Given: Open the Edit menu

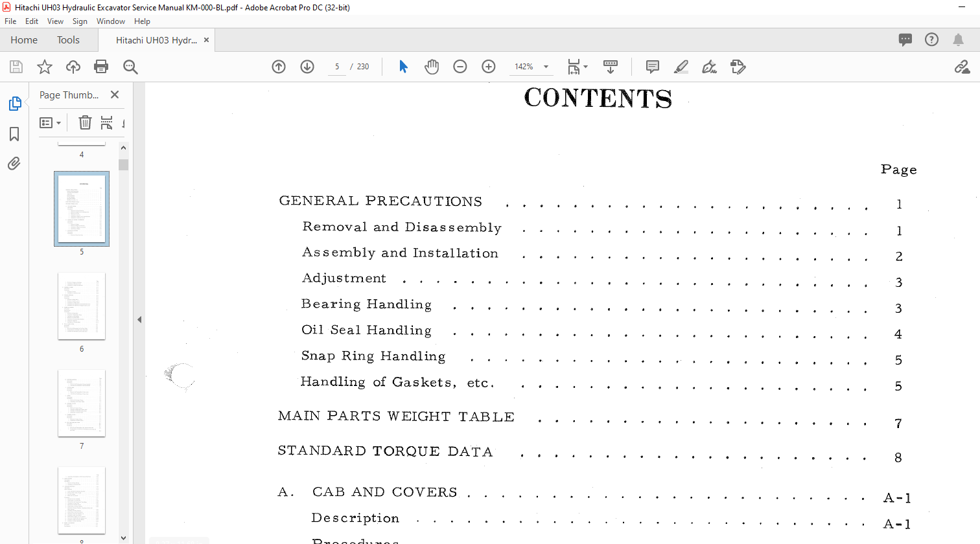Looking at the screenshot, I should [x=32, y=21].
